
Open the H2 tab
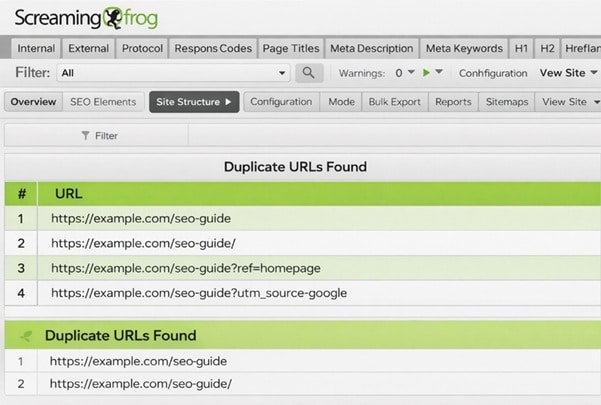pyautogui.click(x=547, y=49)
